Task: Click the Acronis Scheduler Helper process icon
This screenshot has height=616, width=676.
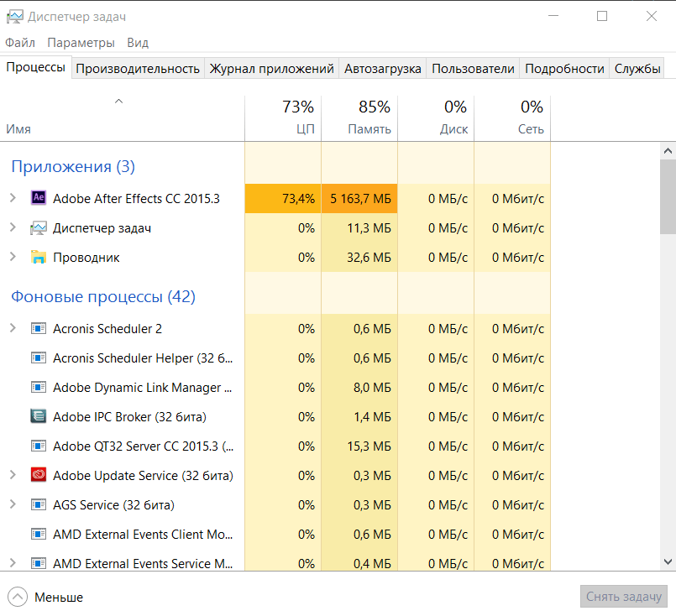Action: [x=39, y=358]
